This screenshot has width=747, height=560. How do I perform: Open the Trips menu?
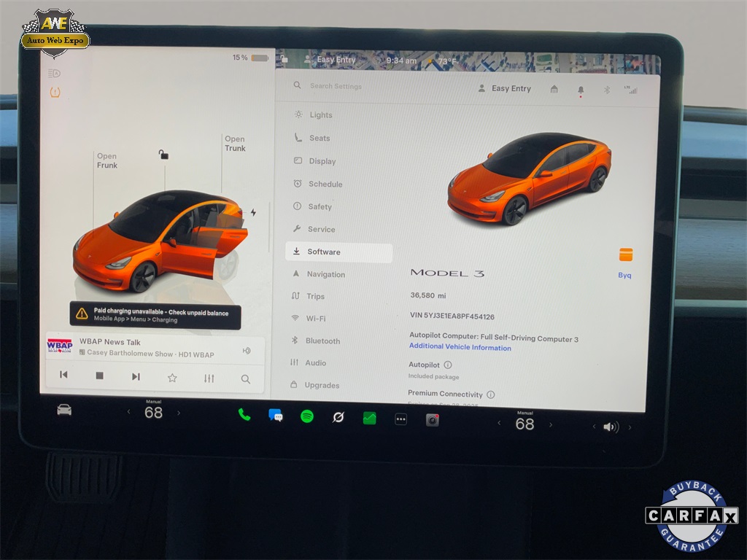pyautogui.click(x=309, y=296)
